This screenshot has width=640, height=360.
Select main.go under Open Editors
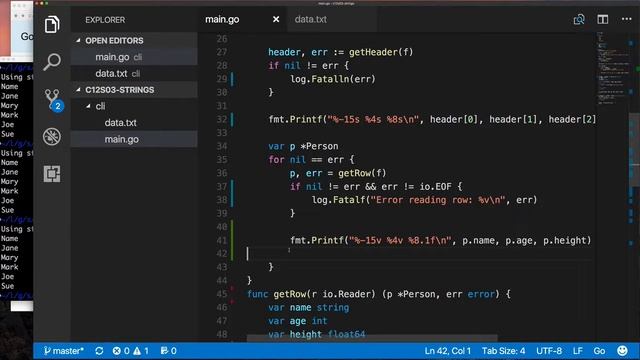(x=134, y=57)
